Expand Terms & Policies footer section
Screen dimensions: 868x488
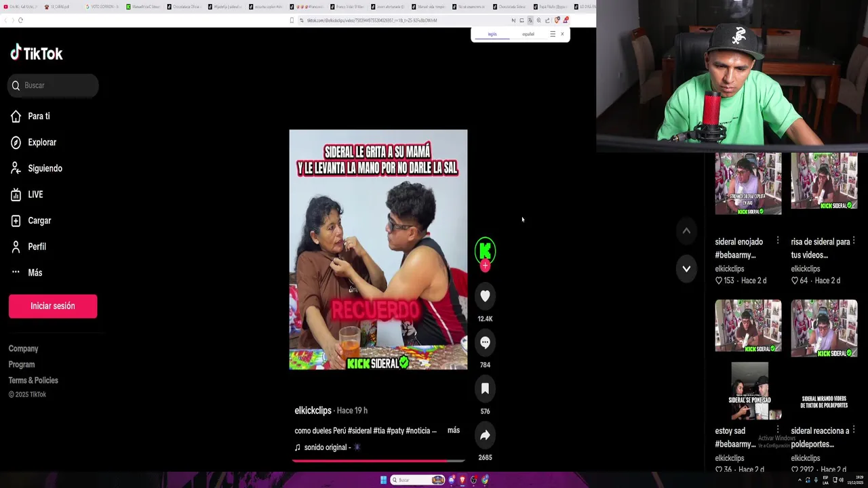tap(33, 380)
